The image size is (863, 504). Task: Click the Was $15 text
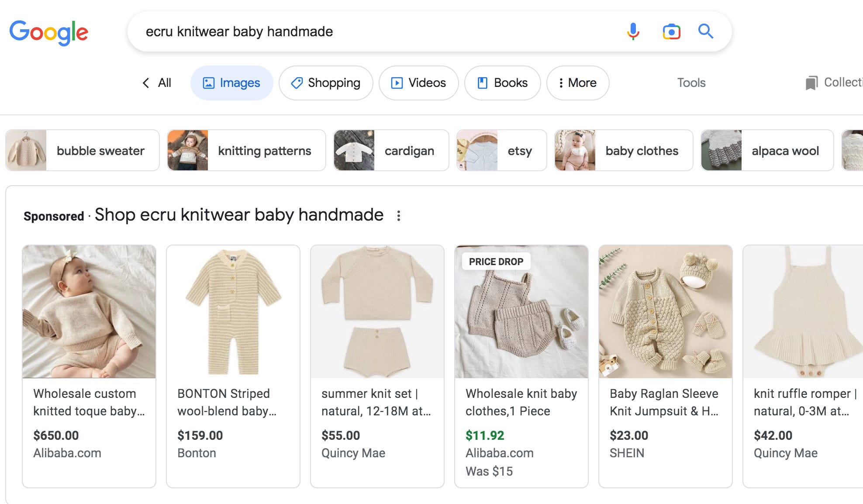489,471
